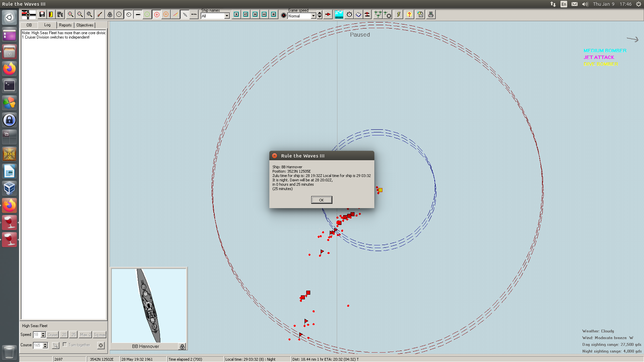Viewport: 644px width, 362px height.
Task: Toggle the green circle range display
Action: (147, 14)
